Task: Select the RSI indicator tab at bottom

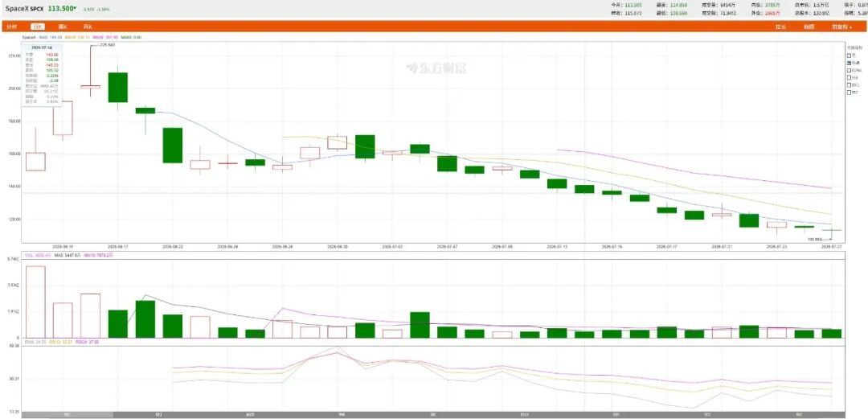Action: pos(68,415)
